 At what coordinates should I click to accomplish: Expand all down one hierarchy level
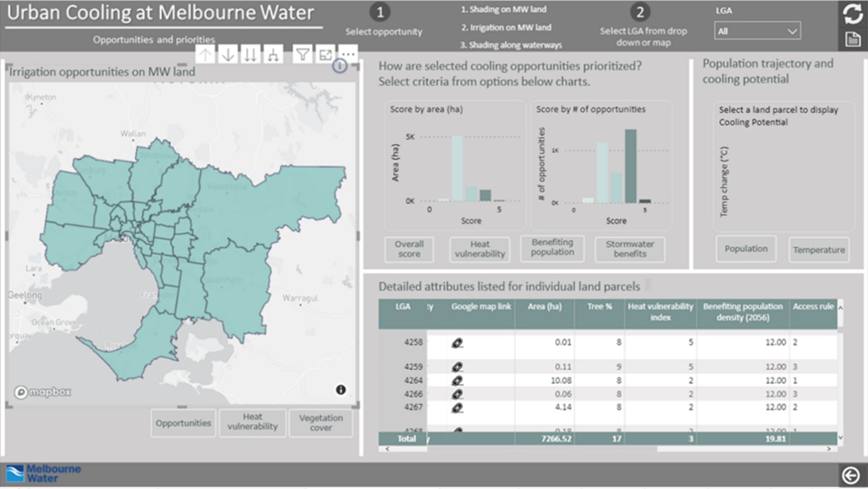pyautogui.click(x=273, y=55)
